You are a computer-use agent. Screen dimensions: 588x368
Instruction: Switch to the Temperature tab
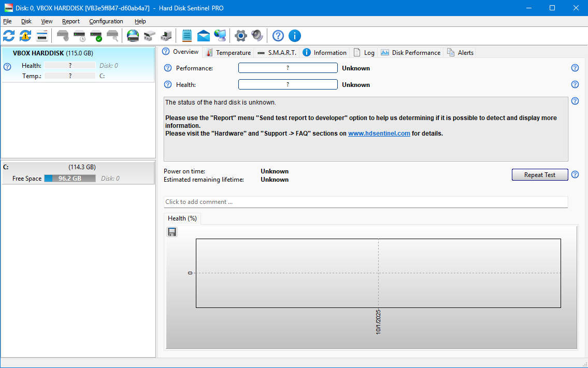coord(228,52)
